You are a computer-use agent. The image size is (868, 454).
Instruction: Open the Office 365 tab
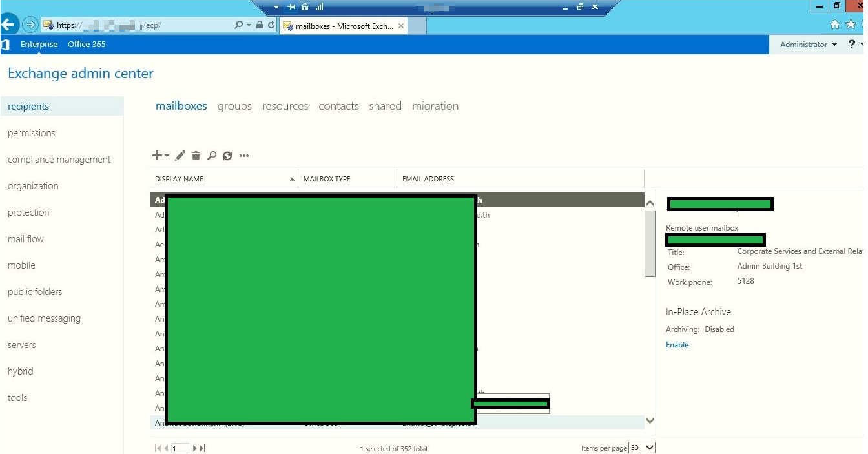(x=87, y=44)
